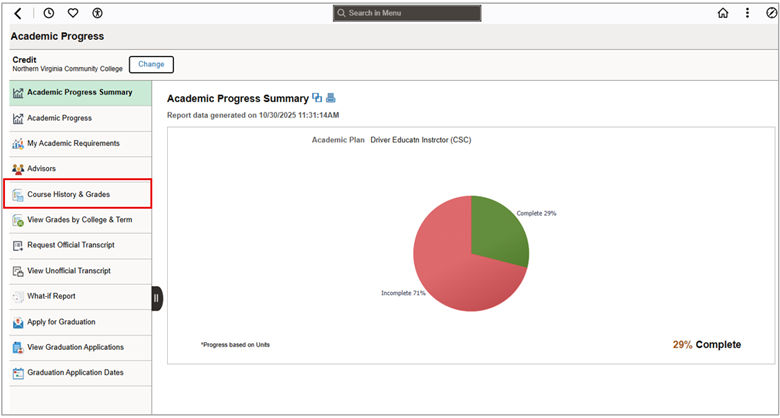Click the back arrow icon
This screenshot has width=780, height=418.
(x=18, y=13)
